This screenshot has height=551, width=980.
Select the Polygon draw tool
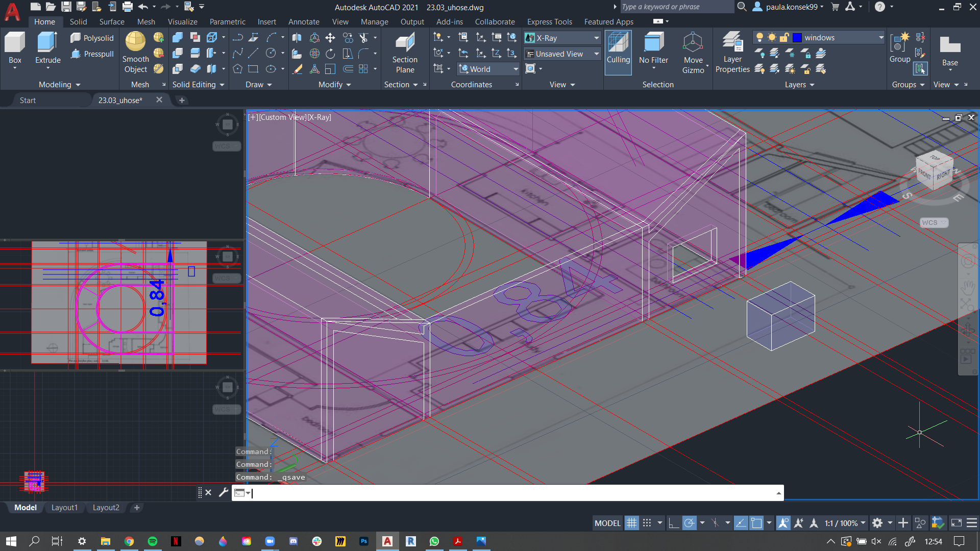(237, 69)
